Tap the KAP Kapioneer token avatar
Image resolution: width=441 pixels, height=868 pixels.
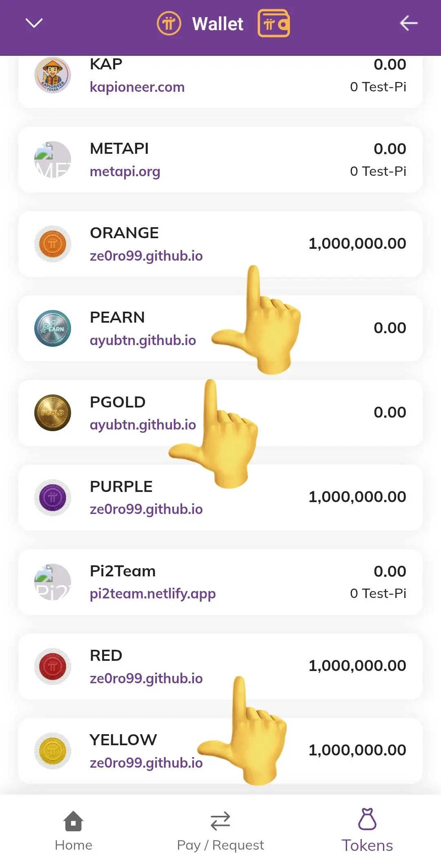tap(53, 75)
